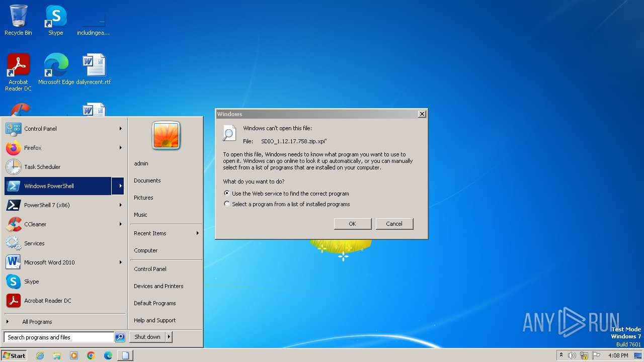644x362 pixels.
Task: Click OK in the Windows dialog
Action: click(352, 224)
